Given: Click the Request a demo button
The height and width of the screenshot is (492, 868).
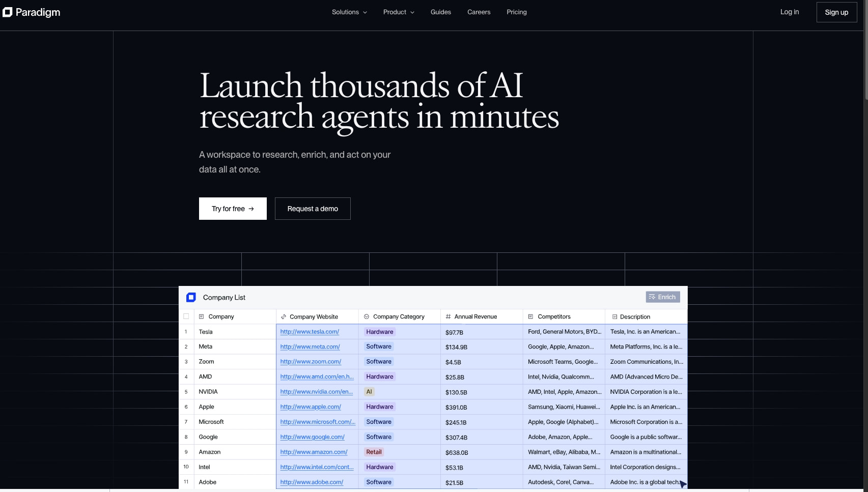Looking at the screenshot, I should (313, 209).
